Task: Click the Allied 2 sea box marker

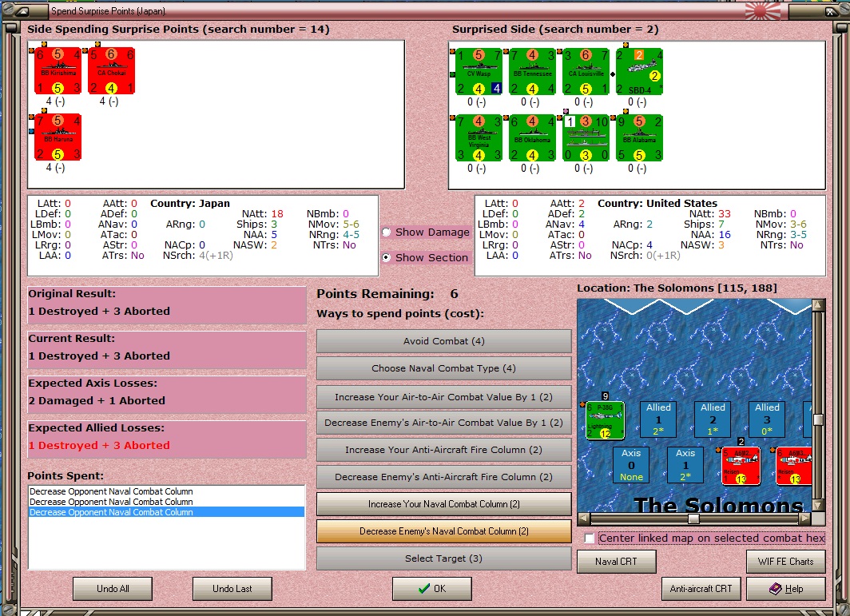Action: tap(713, 419)
